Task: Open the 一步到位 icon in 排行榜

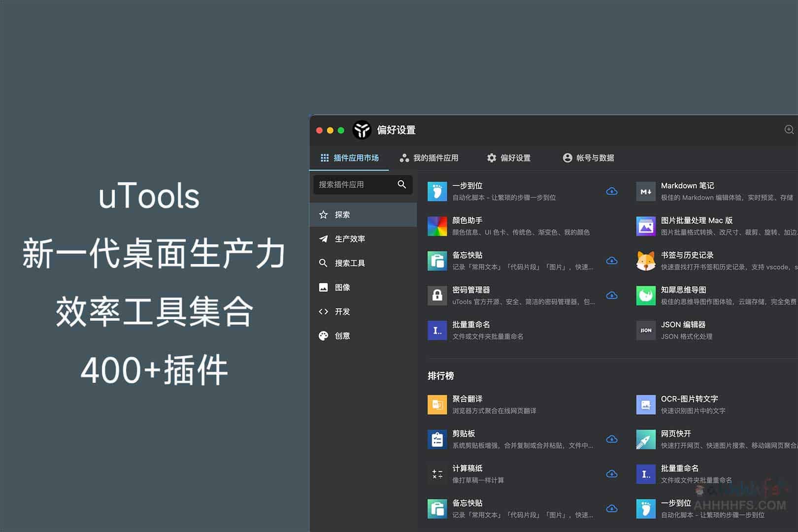Action: (x=646, y=509)
